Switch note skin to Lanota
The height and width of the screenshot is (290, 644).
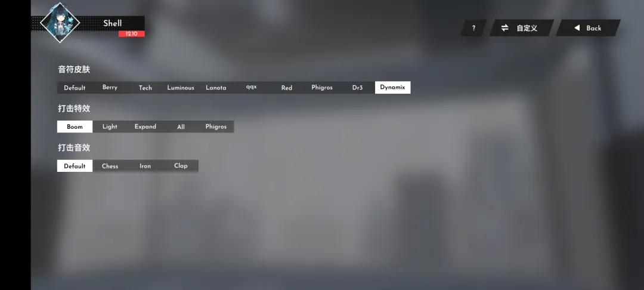point(216,88)
